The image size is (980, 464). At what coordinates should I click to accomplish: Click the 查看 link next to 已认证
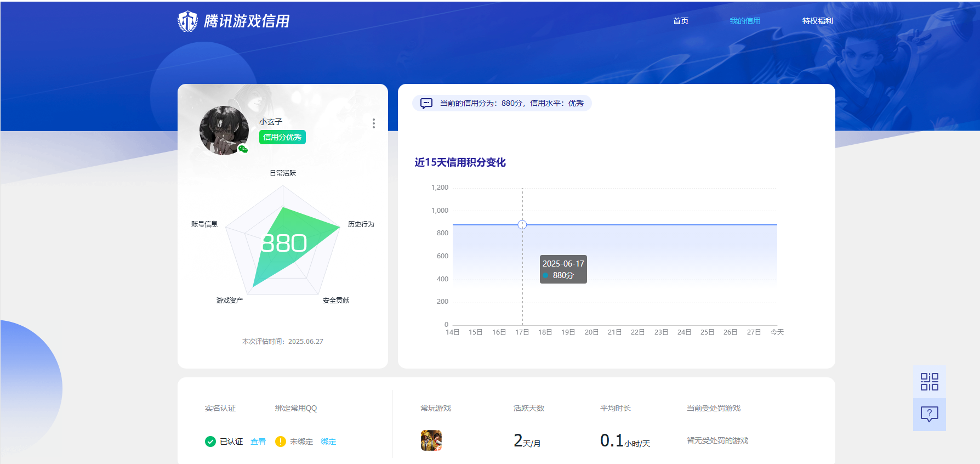tap(258, 442)
